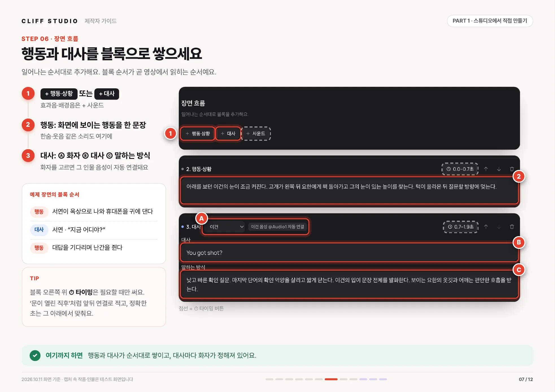The height and width of the screenshot is (392, 555).
Task: Click the green checkmark icon beside 여기까지 하면
Action: click(x=35, y=355)
